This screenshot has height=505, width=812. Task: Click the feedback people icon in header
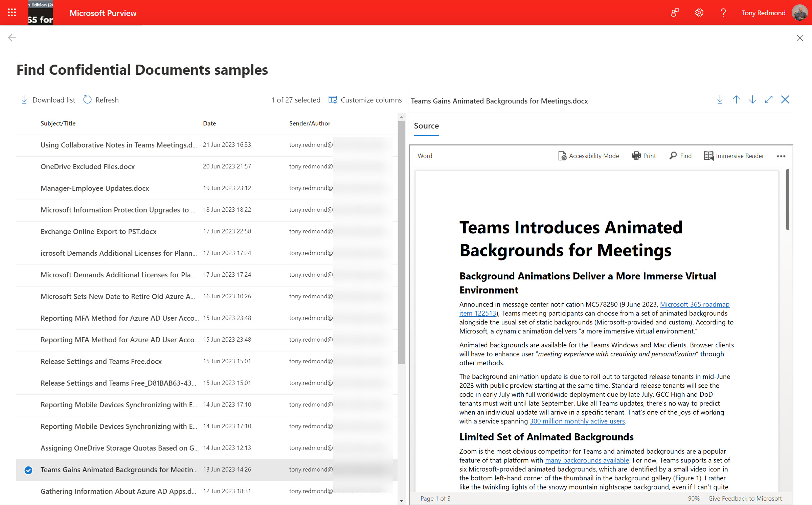(675, 13)
